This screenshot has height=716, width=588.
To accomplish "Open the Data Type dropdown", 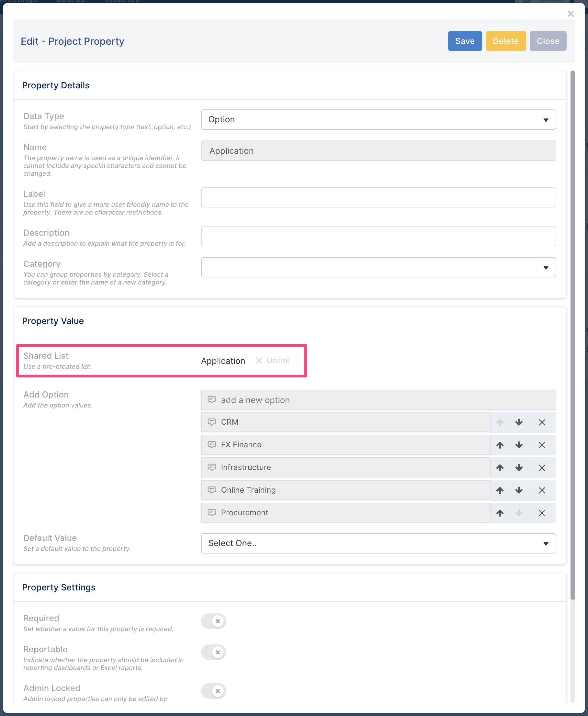I will 378,119.
